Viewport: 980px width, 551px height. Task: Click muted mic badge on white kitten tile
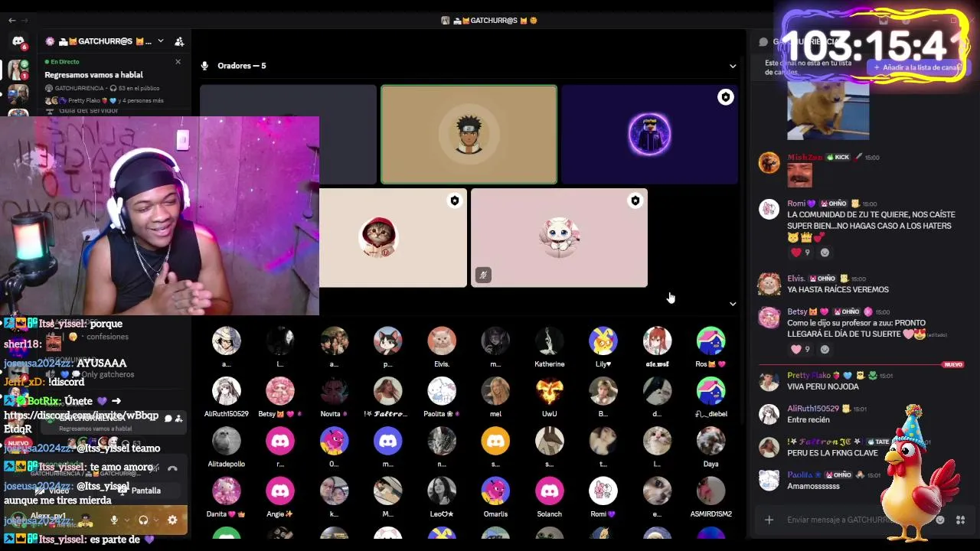483,275
